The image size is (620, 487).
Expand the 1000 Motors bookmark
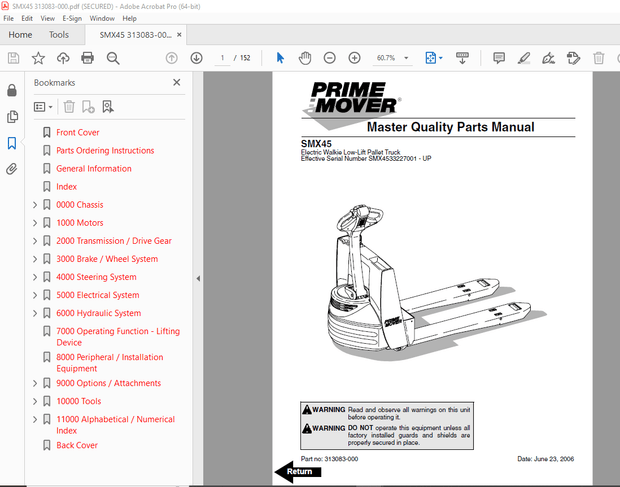(35, 223)
